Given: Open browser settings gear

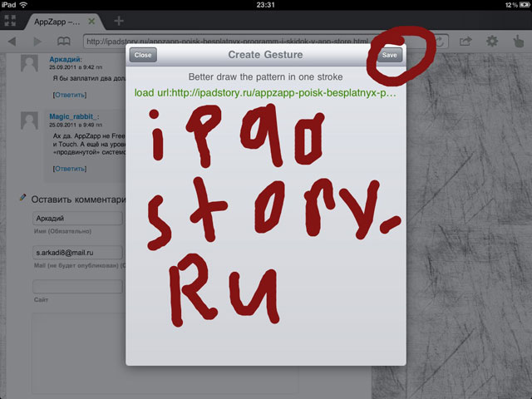Looking at the screenshot, I should pyautogui.click(x=492, y=41).
